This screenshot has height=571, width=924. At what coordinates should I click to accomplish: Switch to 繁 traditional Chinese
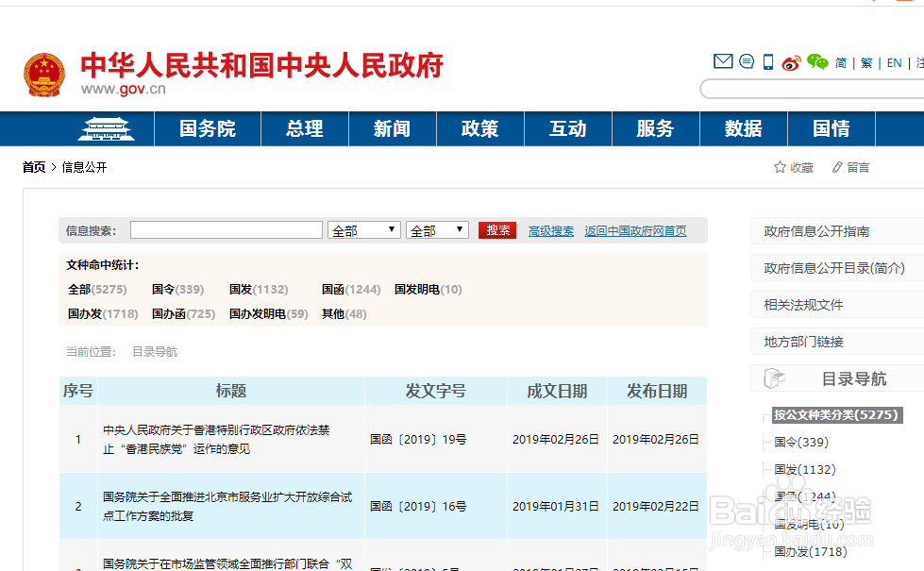tap(866, 63)
